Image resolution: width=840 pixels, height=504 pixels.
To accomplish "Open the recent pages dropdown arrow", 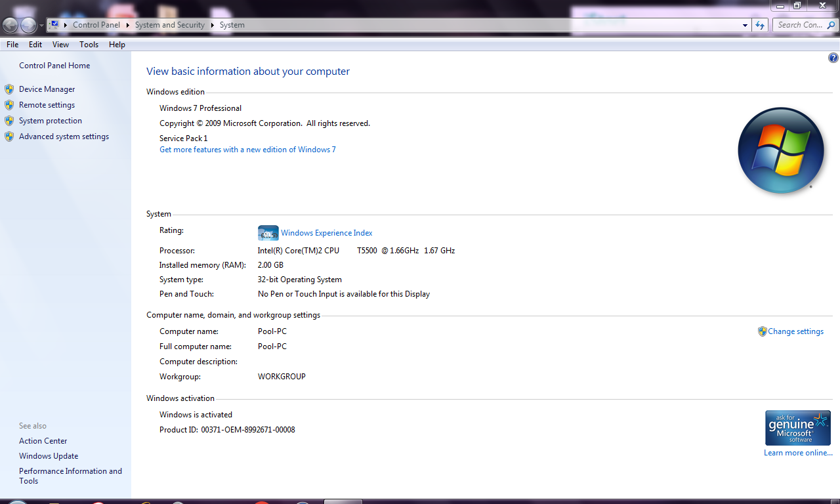I will click(x=42, y=26).
